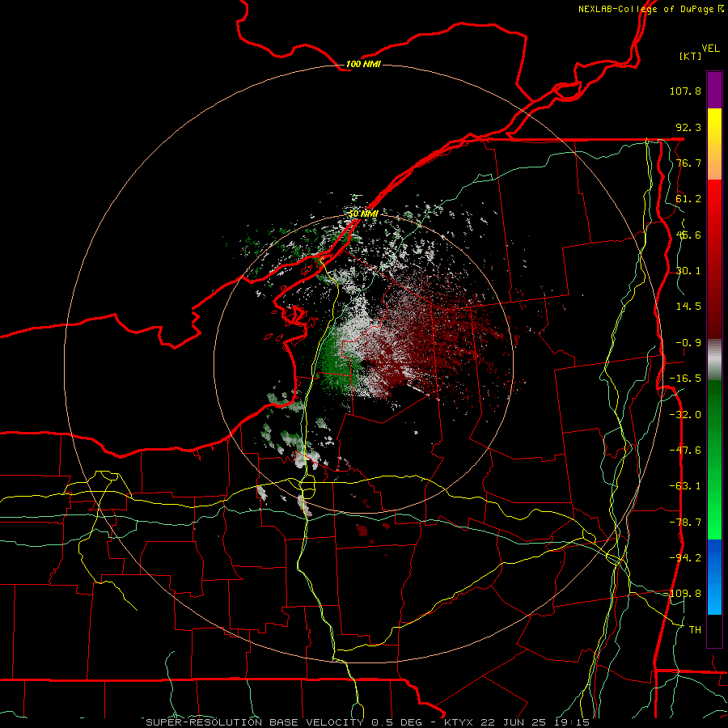The width and height of the screenshot is (728, 728).
Task: Select the "NEXLAB-College of DuPage" credit text
Action: pos(645,9)
